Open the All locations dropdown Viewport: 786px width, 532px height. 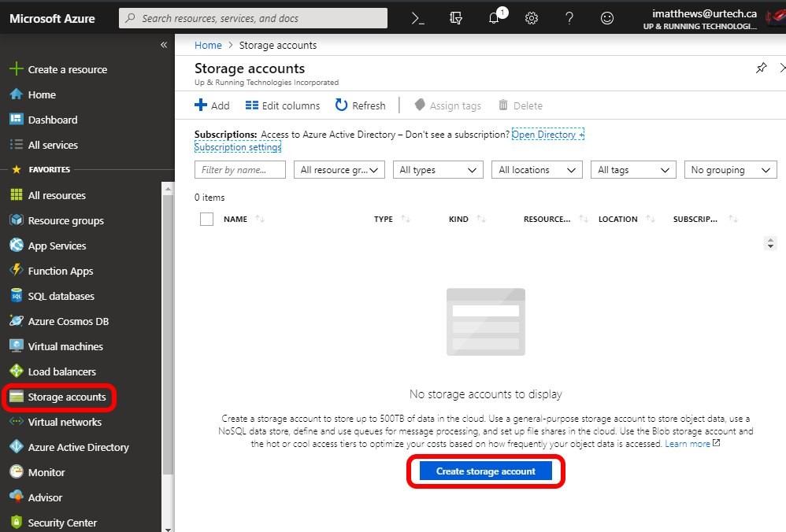click(537, 170)
